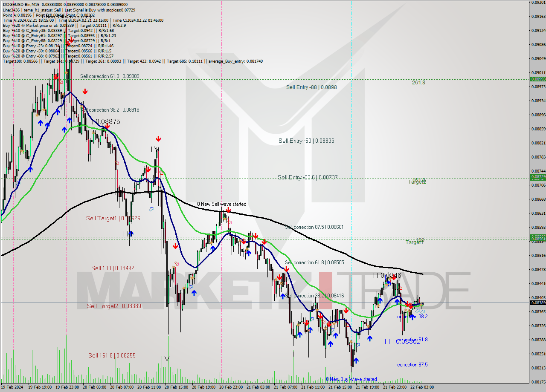Click the blue correction 38.2 label
The image size is (546, 392).
412,317
